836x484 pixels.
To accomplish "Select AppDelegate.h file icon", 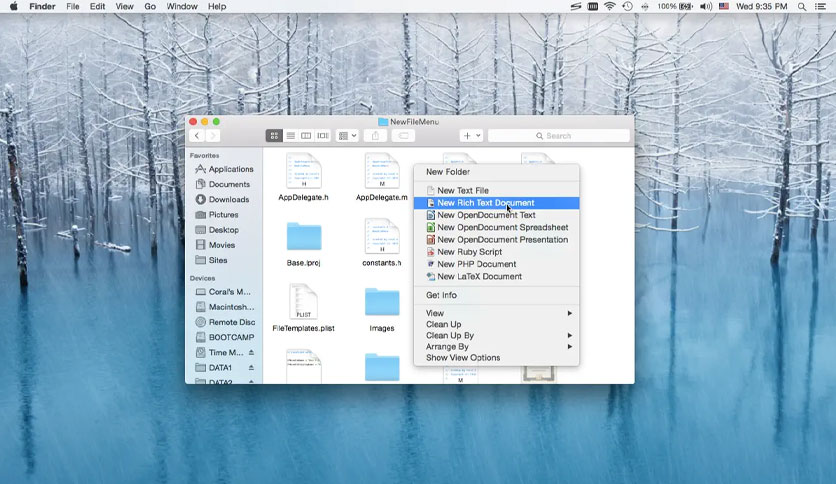I will pyautogui.click(x=304, y=171).
